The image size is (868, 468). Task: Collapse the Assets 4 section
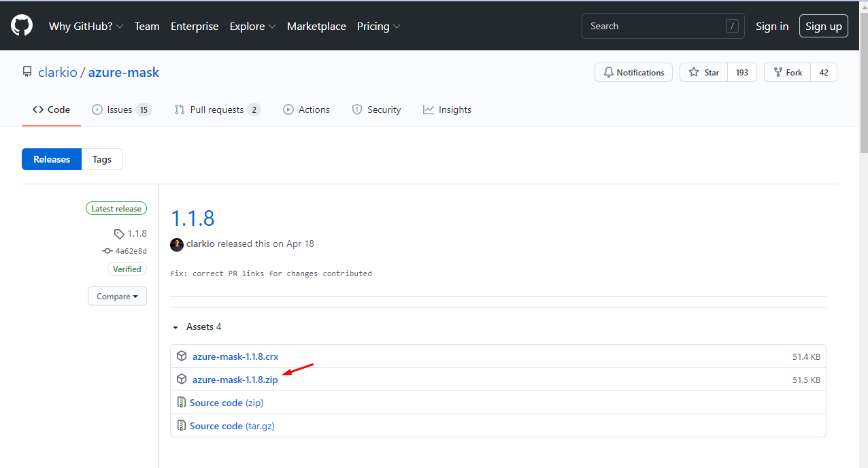click(197, 327)
